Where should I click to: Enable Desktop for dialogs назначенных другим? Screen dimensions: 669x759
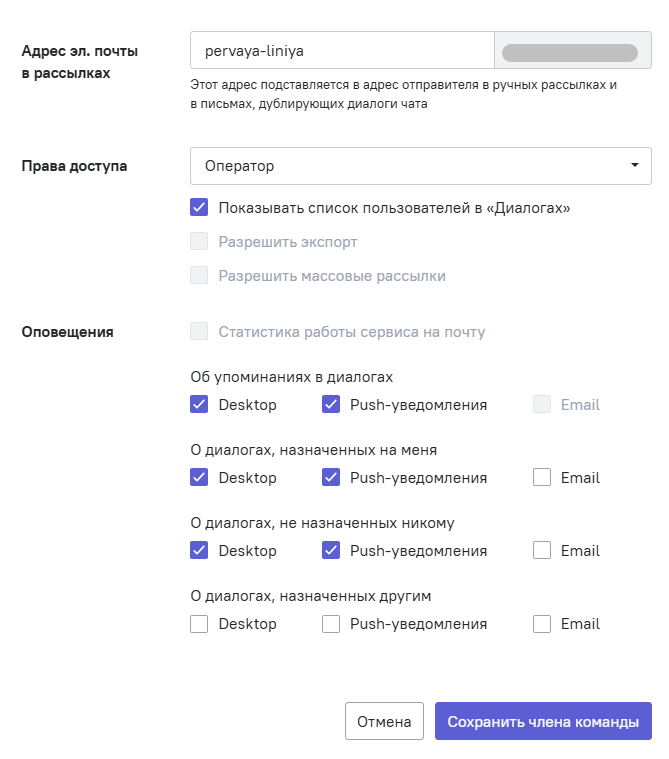[199, 624]
